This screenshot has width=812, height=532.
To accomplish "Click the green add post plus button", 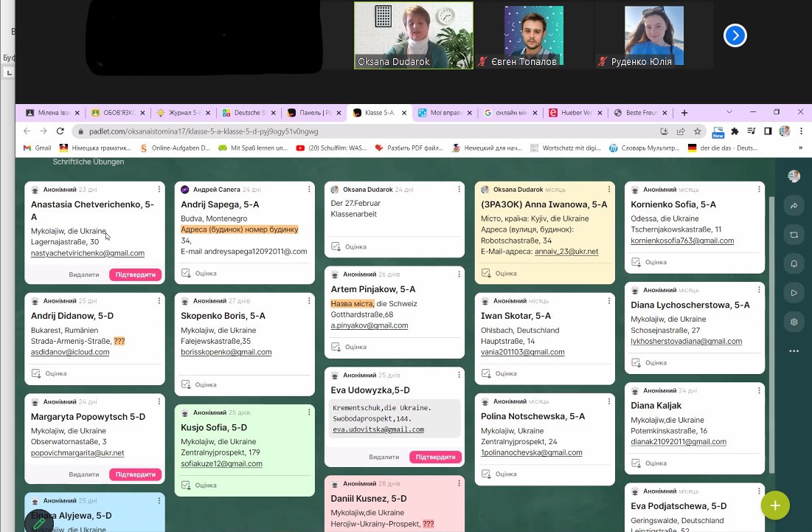I will (774, 505).
